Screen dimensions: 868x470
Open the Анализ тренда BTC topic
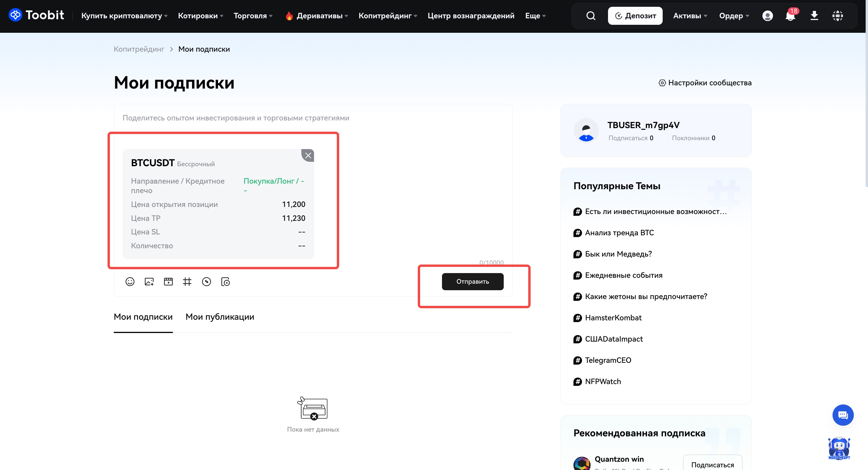pyautogui.click(x=619, y=233)
